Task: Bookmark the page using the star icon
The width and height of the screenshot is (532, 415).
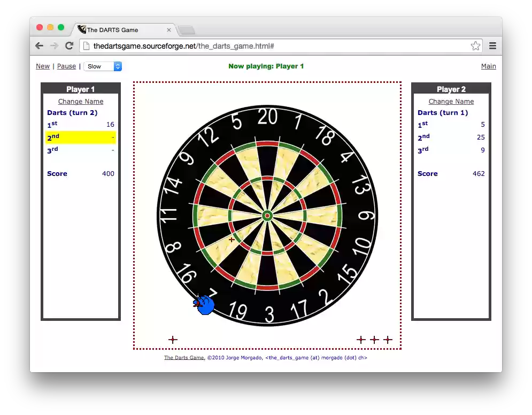Action: [x=475, y=46]
